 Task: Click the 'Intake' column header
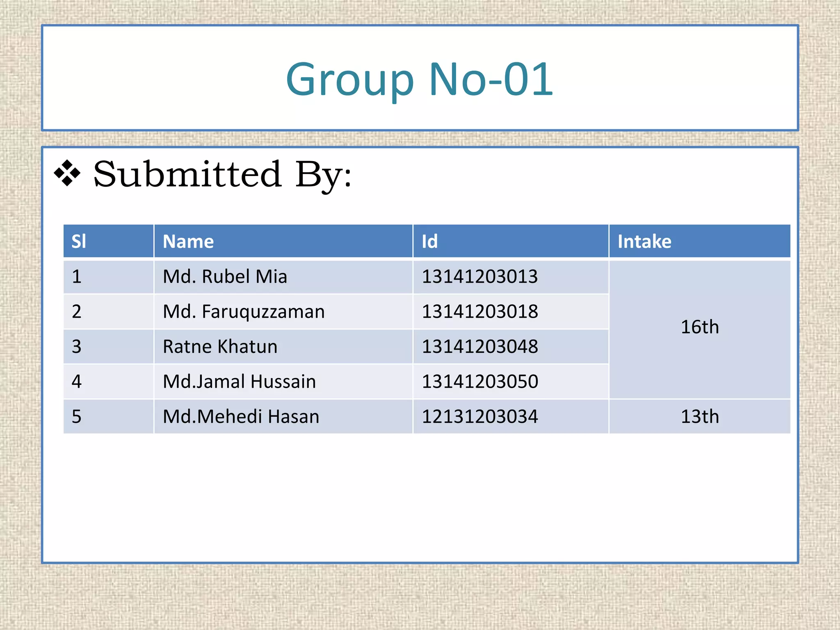coord(700,241)
